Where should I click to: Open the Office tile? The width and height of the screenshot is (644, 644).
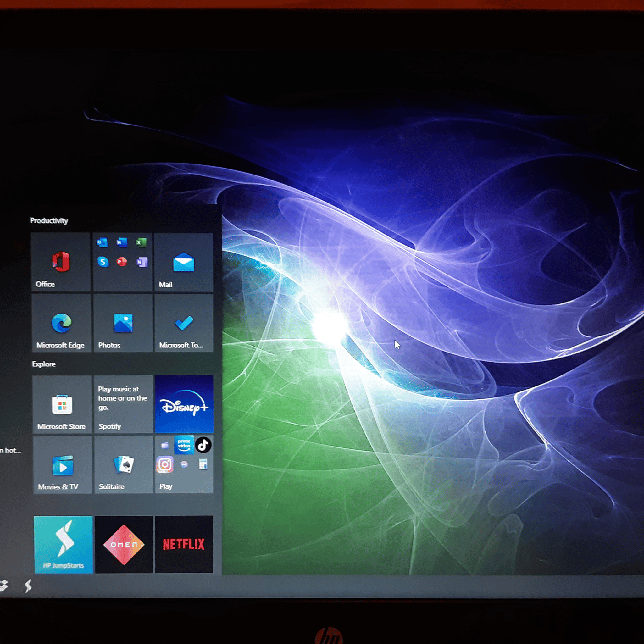[x=60, y=262]
